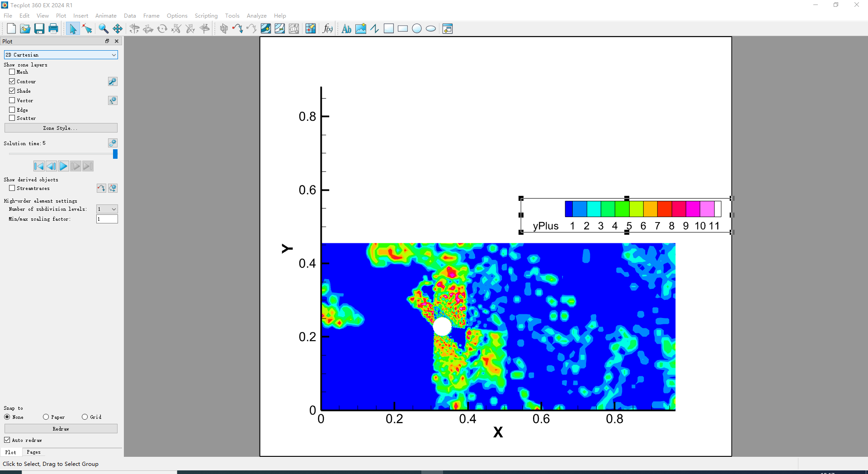Select the Grid snap option

point(85,417)
